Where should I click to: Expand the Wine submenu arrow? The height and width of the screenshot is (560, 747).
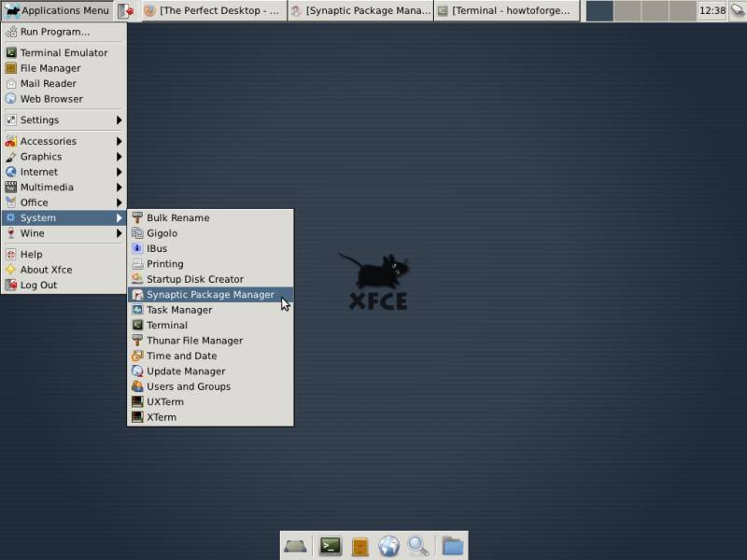[120, 233]
